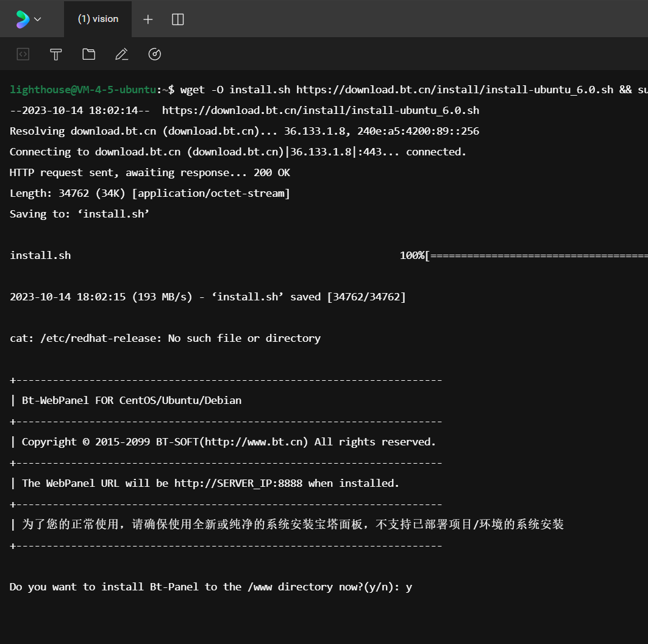
Task: Open the circular monitoring gauge icon
Action: 155,54
